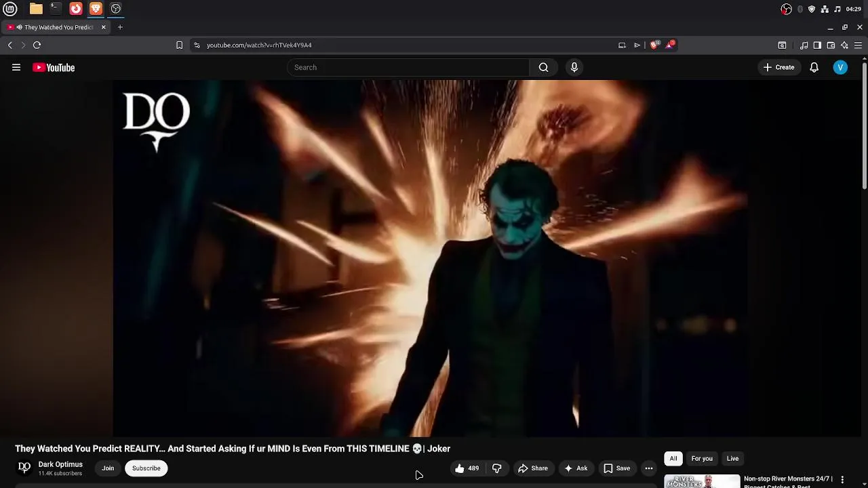The image size is (868, 488).
Task: Select the 'For you' filter chip
Action: pos(702,459)
